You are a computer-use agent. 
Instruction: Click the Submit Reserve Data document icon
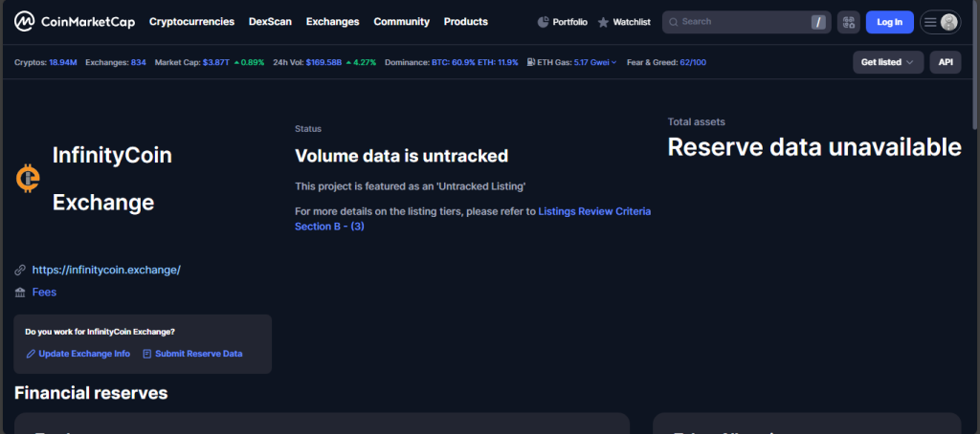(x=147, y=354)
